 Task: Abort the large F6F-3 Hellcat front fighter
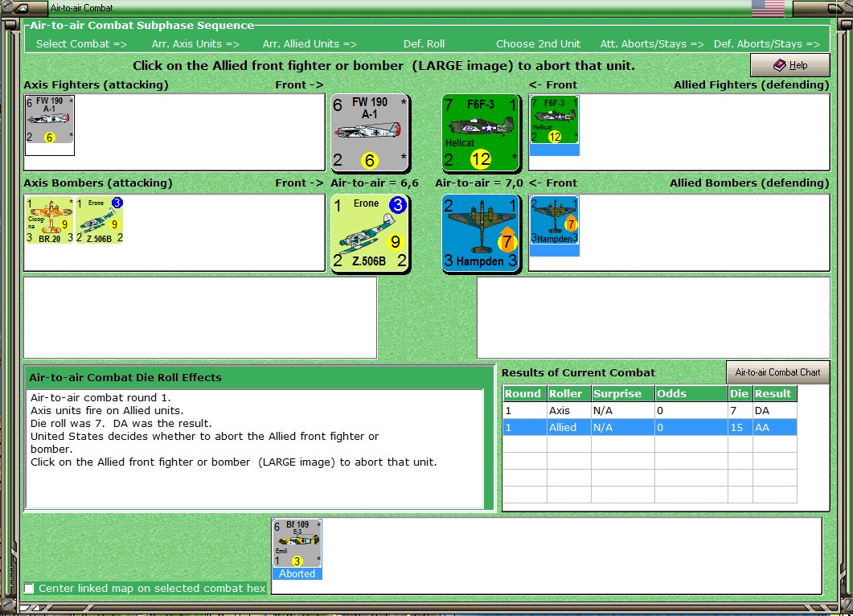pos(481,133)
